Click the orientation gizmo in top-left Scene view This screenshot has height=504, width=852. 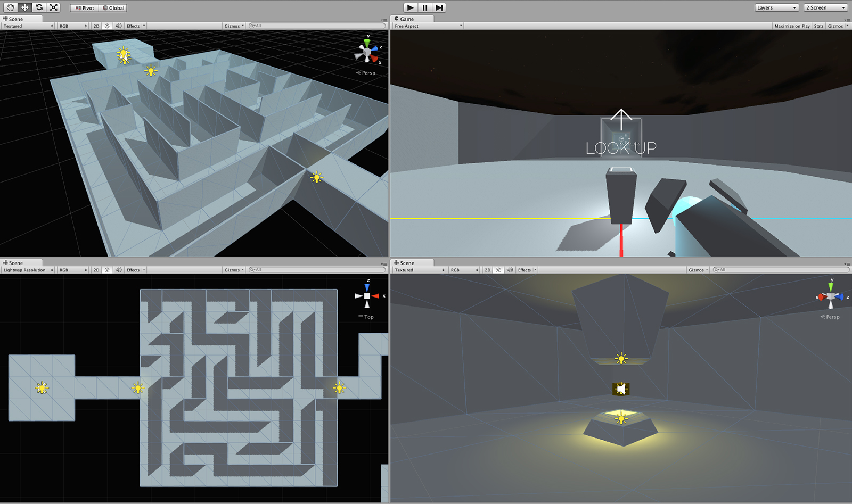(x=367, y=51)
